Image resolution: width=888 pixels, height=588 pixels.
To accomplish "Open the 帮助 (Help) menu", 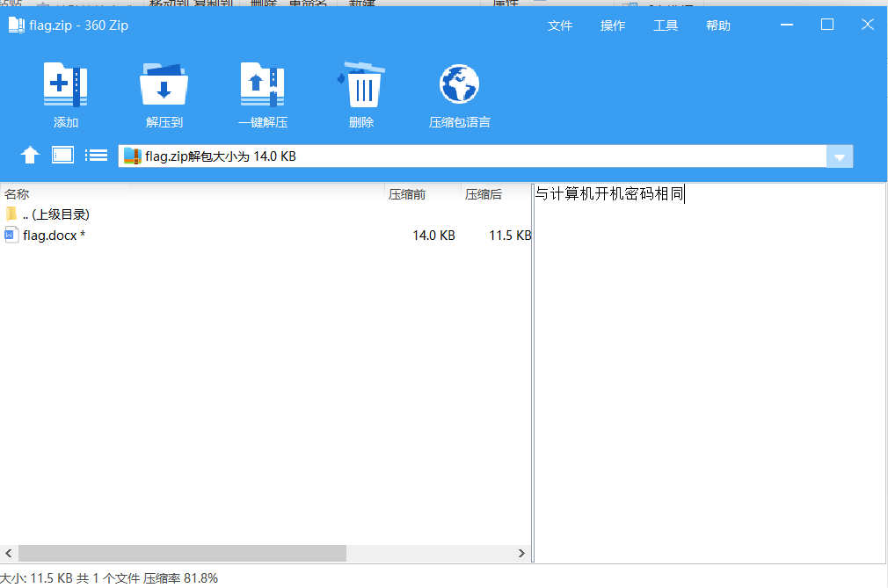I will (718, 25).
